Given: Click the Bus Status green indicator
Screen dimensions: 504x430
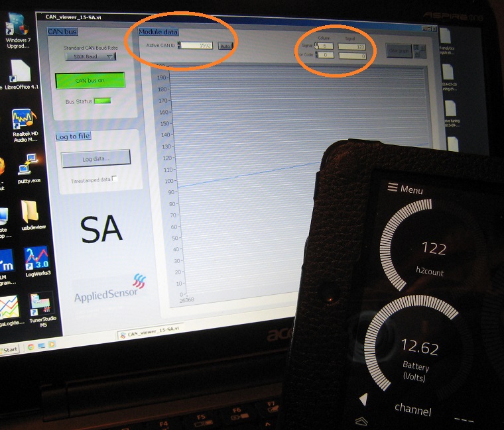Looking at the screenshot, I should pos(102,101).
